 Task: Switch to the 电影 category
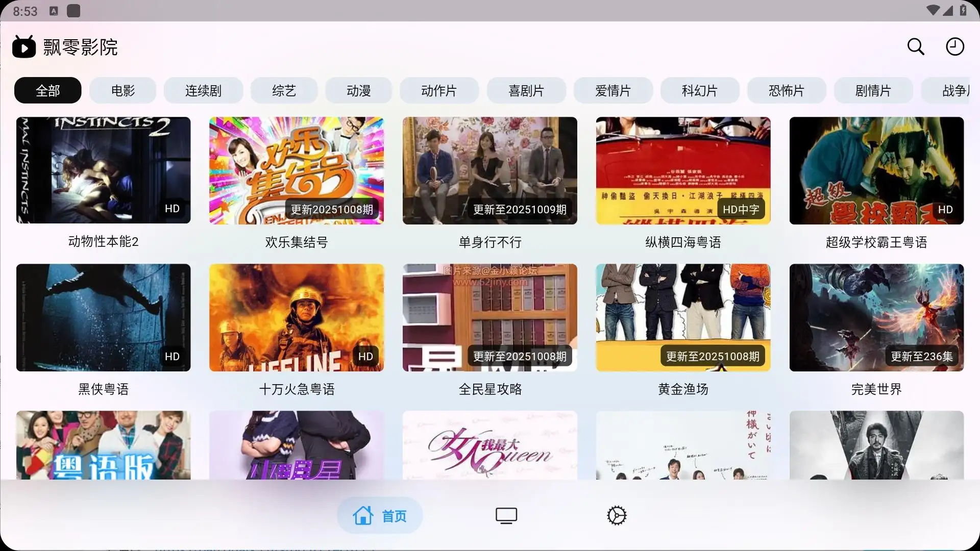[x=122, y=91]
